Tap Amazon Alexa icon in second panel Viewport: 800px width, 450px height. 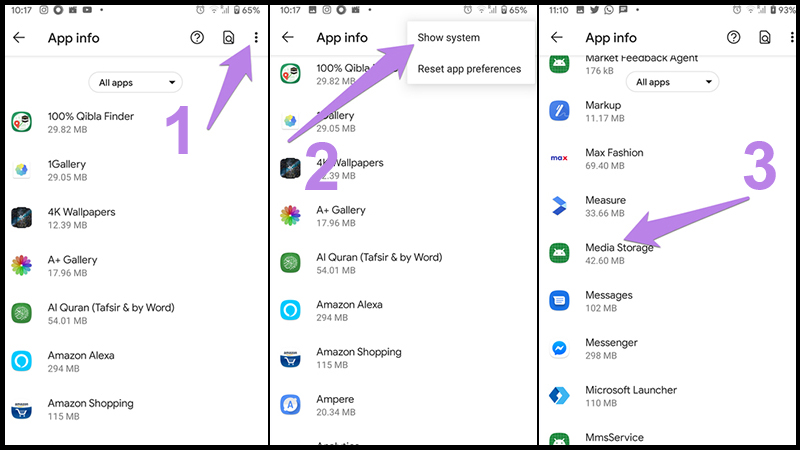[x=290, y=310]
